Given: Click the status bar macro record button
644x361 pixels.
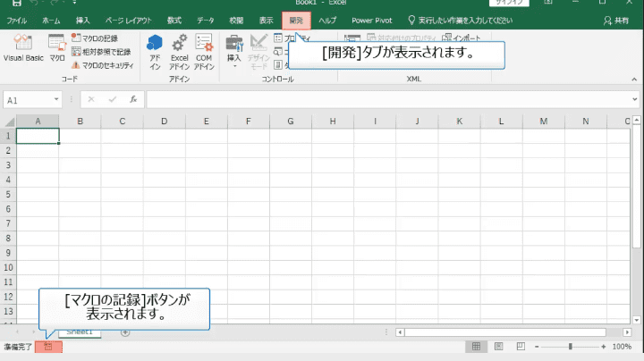Looking at the screenshot, I should (x=48, y=347).
